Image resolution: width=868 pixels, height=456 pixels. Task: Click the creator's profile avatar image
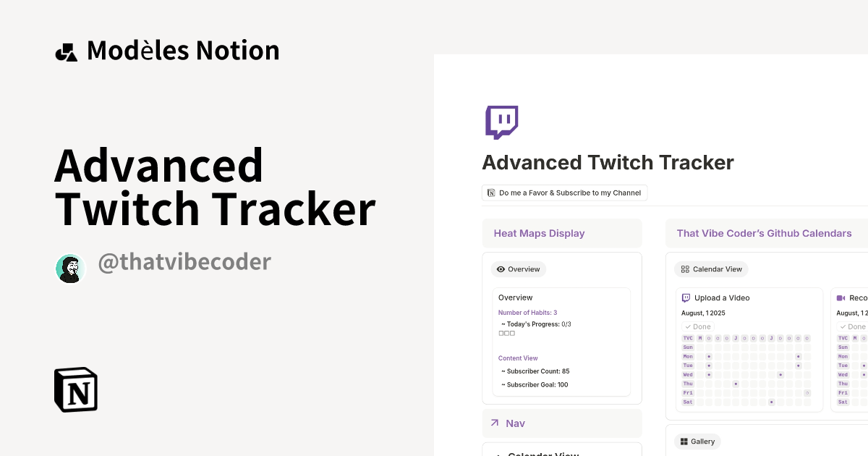pyautogui.click(x=70, y=268)
